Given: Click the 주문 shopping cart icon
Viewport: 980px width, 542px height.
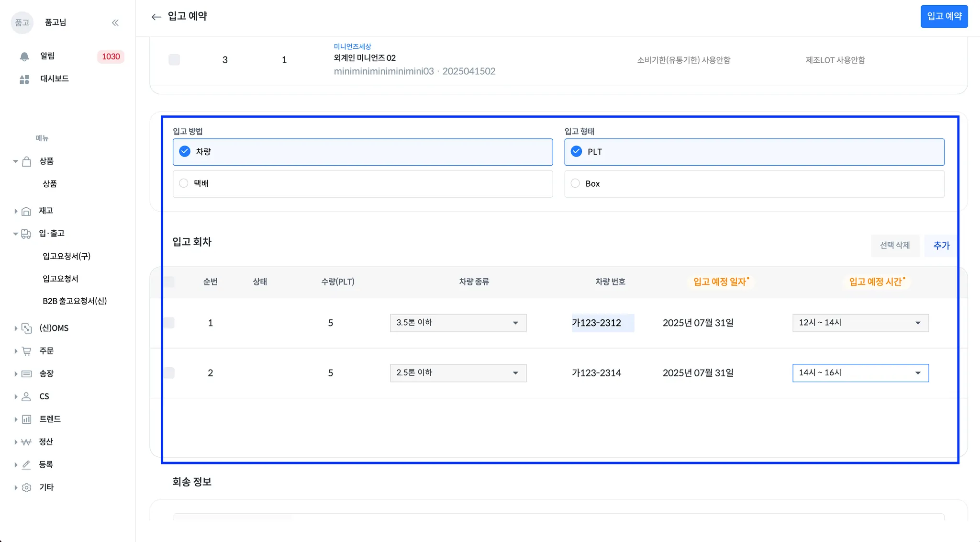Looking at the screenshot, I should click(x=26, y=351).
